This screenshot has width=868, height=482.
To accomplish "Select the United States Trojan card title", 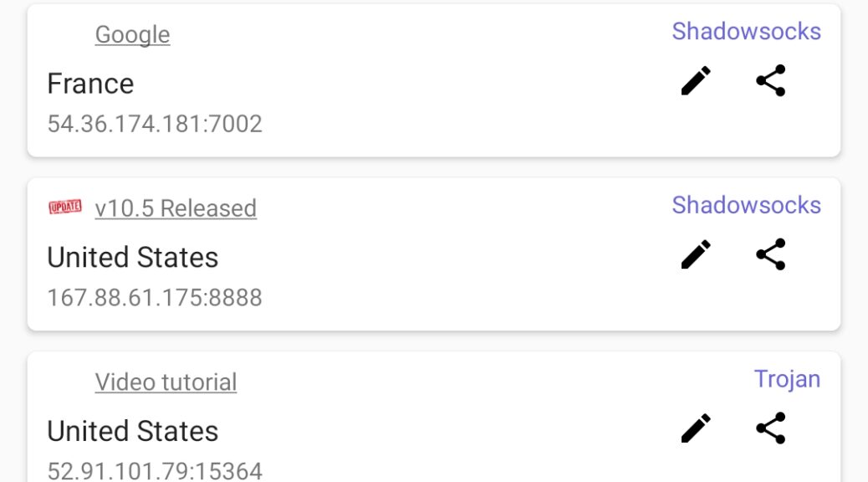I will tap(133, 431).
